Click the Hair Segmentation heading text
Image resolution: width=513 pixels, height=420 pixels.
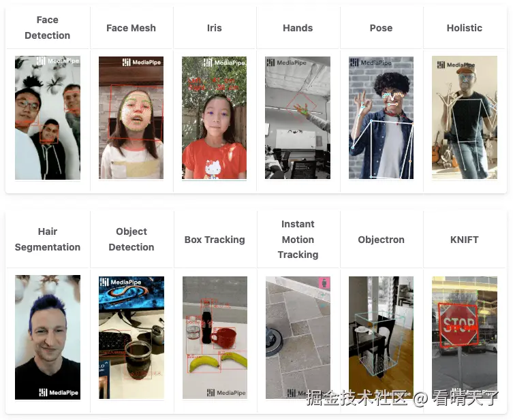48,239
